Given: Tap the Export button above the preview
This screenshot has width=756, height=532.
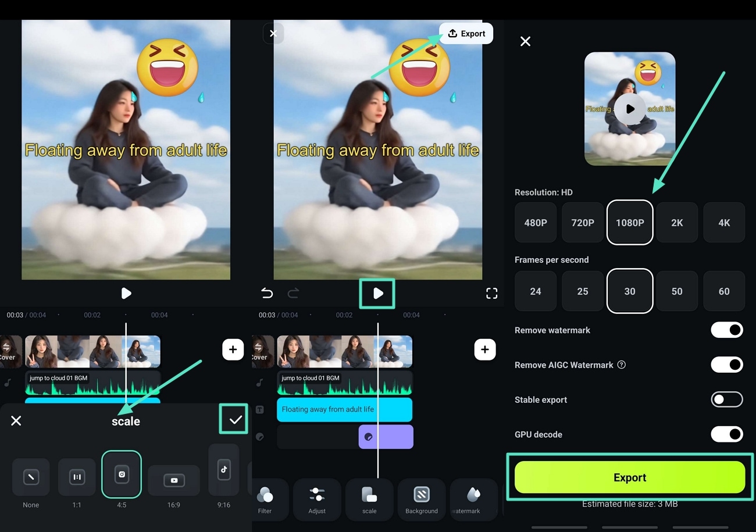Looking at the screenshot, I should pos(466,34).
